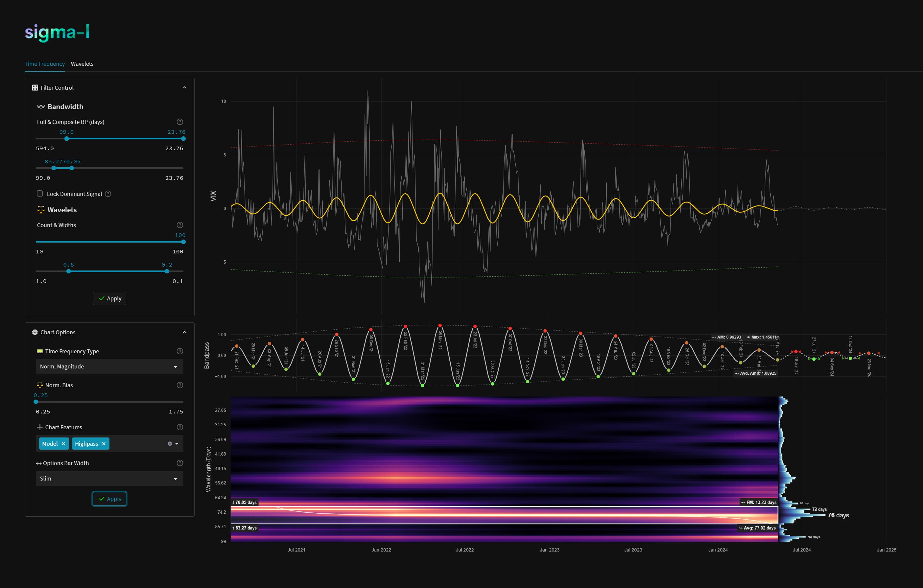Image resolution: width=923 pixels, height=588 pixels.
Task: Remove the Highpass chart feature tag
Action: click(104, 444)
